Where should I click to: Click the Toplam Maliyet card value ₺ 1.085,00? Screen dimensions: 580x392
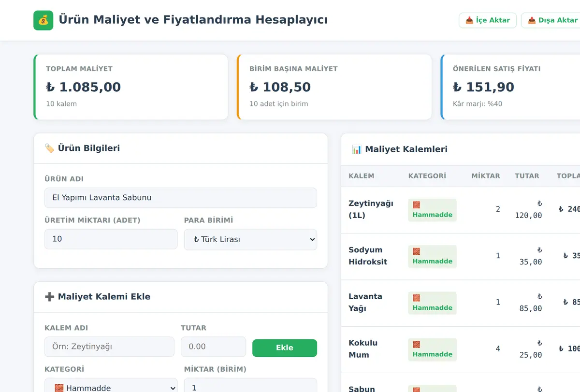(x=83, y=87)
